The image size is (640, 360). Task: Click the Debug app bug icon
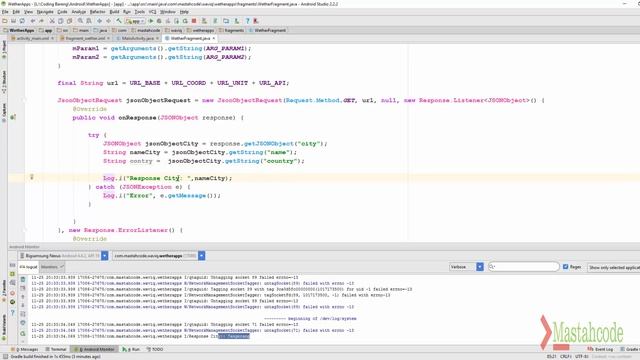click(159, 21)
